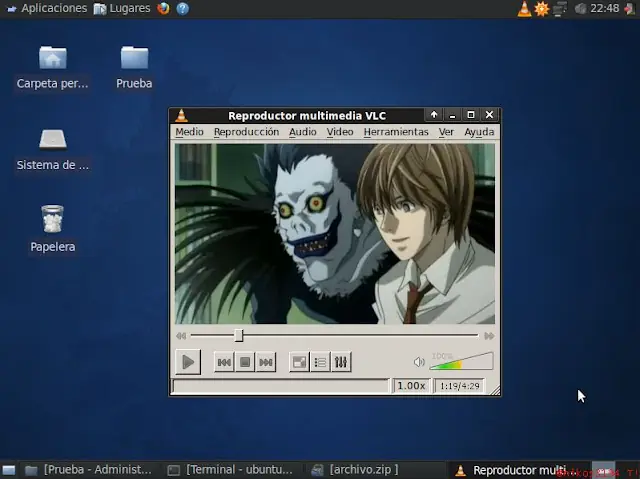Select the Prueba folder on desktop

pyautogui.click(x=134, y=68)
